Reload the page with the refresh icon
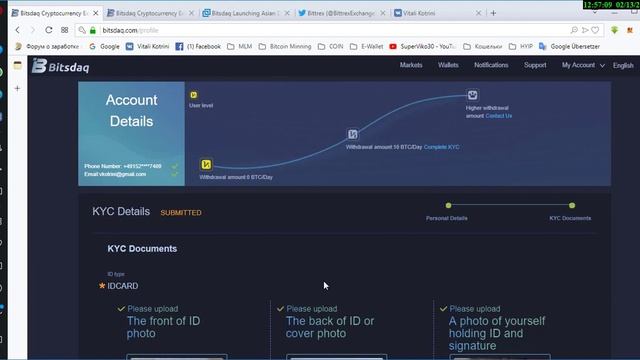Viewport: 640px width, 360px height. [x=49, y=30]
